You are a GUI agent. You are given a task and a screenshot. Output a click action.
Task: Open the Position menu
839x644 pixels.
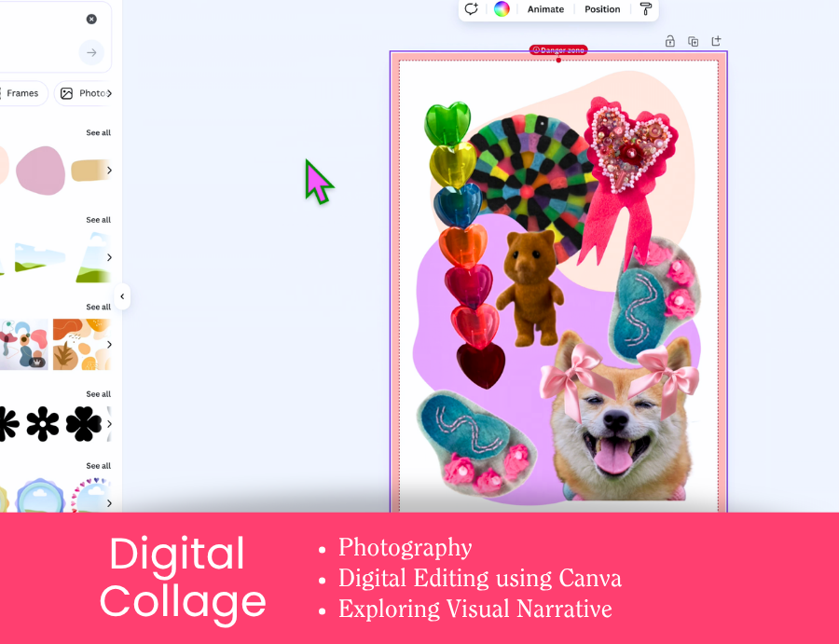click(x=601, y=9)
